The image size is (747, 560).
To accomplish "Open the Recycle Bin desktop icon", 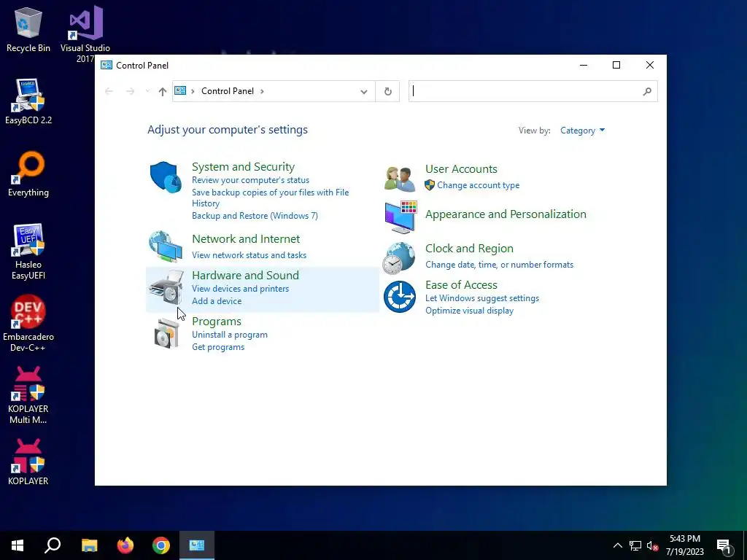I will 28,29.
